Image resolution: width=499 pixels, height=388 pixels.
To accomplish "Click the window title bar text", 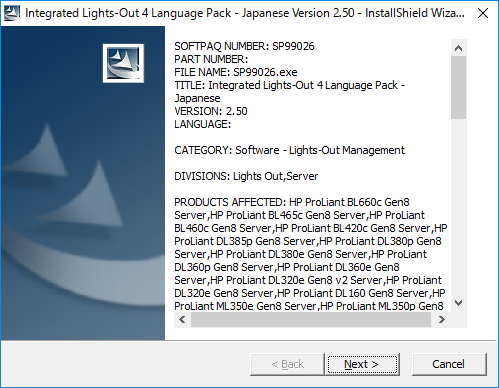I will coord(245,13).
